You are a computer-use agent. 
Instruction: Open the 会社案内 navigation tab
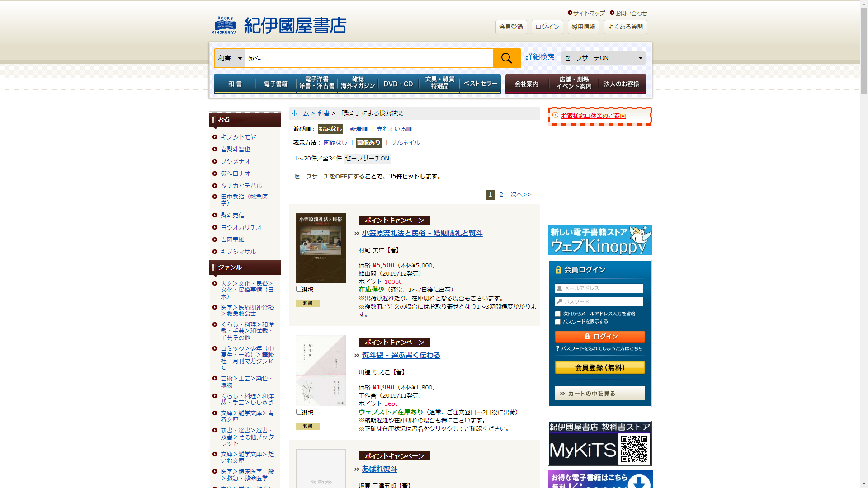coord(527,84)
